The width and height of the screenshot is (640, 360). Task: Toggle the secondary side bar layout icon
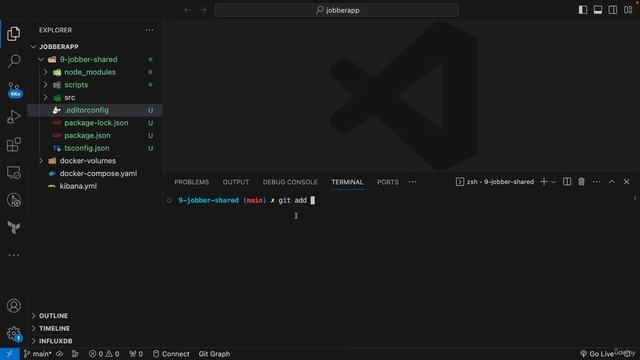tap(613, 10)
